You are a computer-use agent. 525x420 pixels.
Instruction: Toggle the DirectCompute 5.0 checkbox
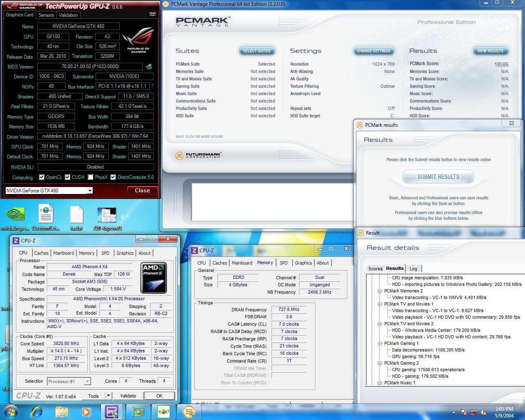pyautogui.click(x=113, y=177)
